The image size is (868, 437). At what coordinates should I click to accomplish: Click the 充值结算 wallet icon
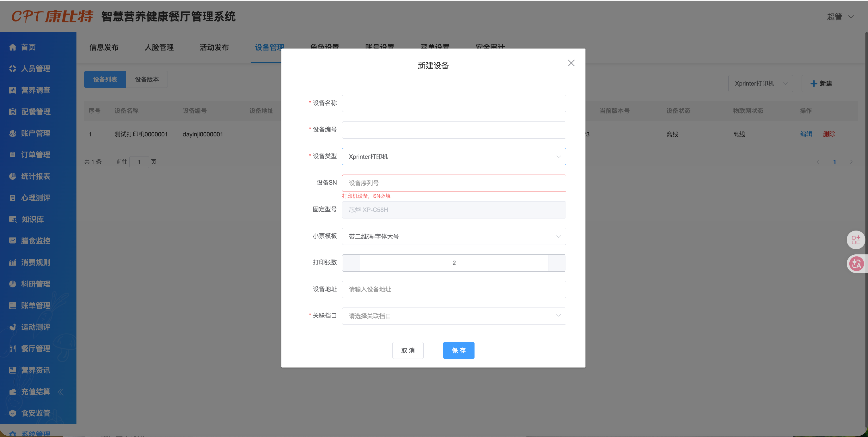[x=12, y=392]
